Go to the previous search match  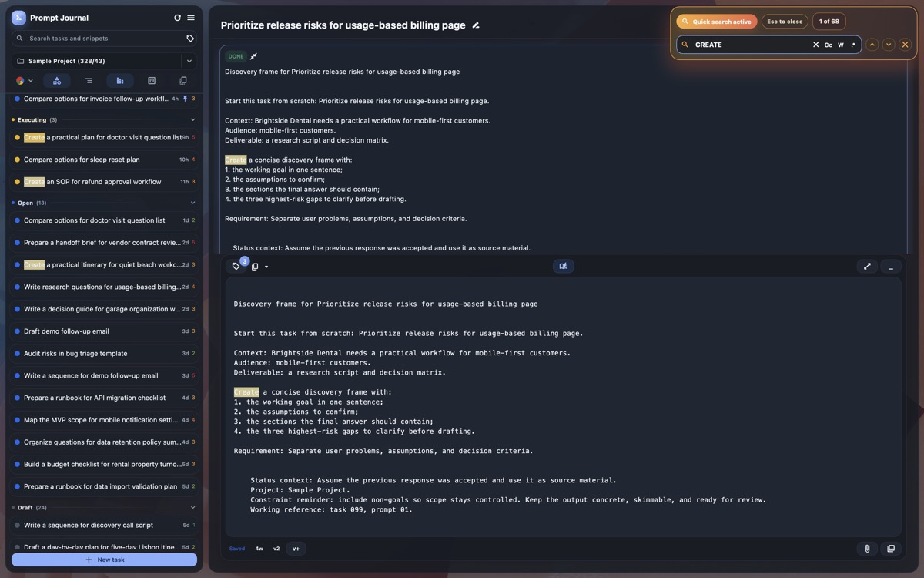click(x=872, y=45)
